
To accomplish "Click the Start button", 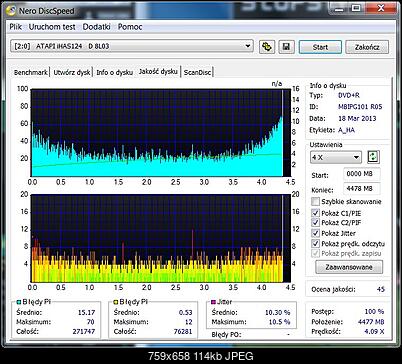I will (320, 47).
